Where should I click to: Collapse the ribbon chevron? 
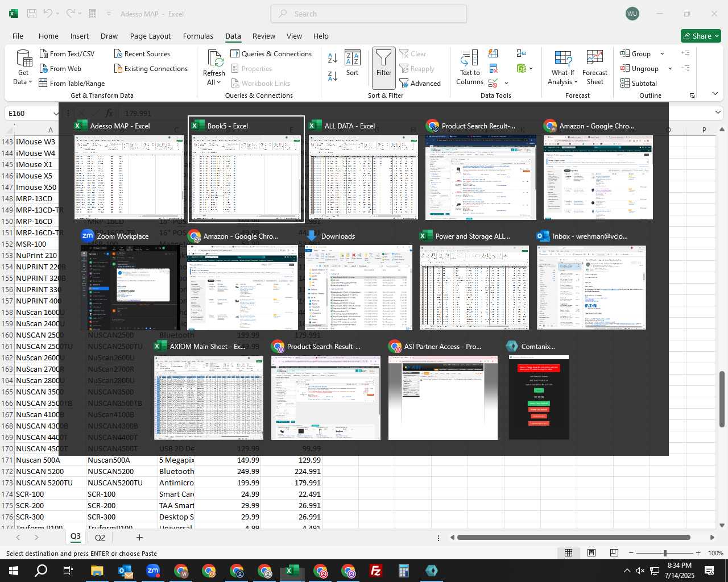[715, 93]
